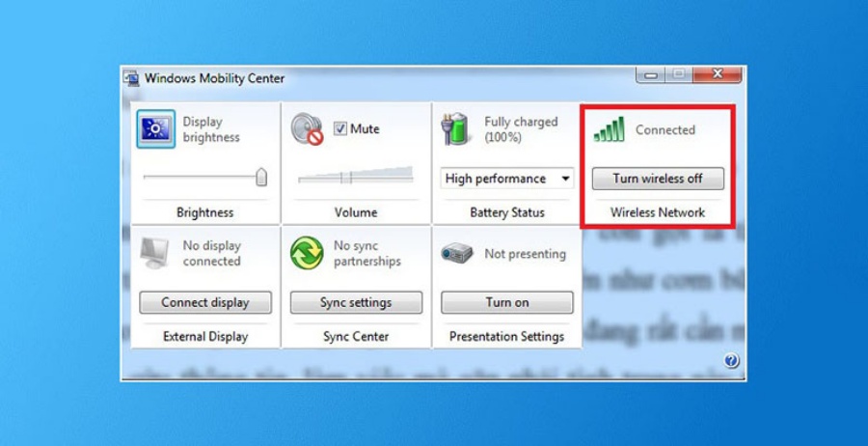868x446 pixels.
Task: Click the Connect display button
Action: (205, 302)
